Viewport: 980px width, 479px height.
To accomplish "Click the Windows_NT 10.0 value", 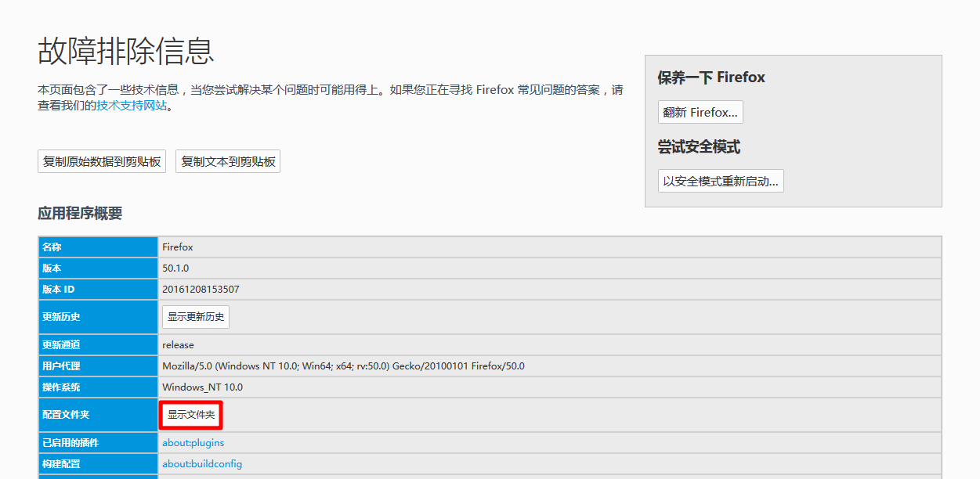I will pyautogui.click(x=202, y=387).
